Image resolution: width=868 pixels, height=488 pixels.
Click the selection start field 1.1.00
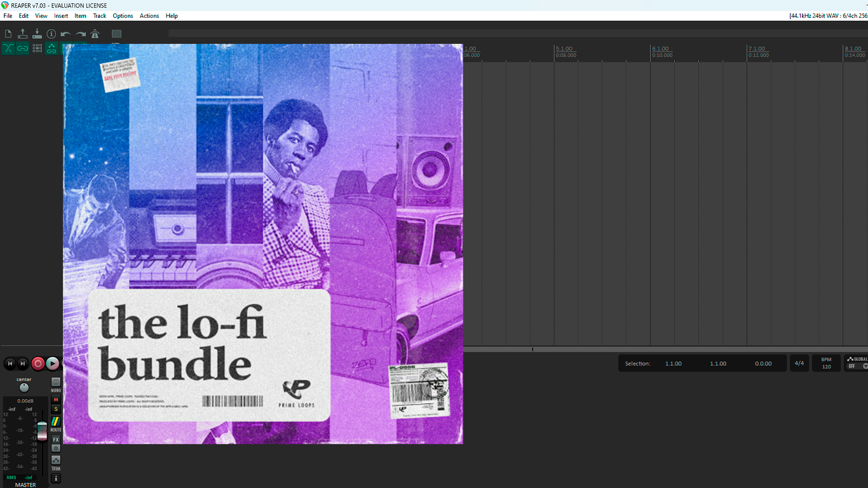pyautogui.click(x=674, y=363)
